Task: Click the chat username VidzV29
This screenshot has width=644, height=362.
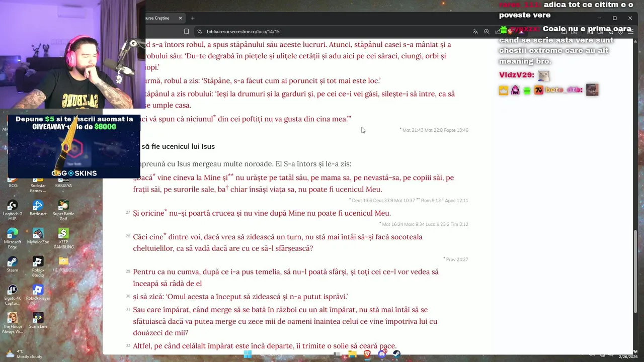Action: (x=516, y=75)
